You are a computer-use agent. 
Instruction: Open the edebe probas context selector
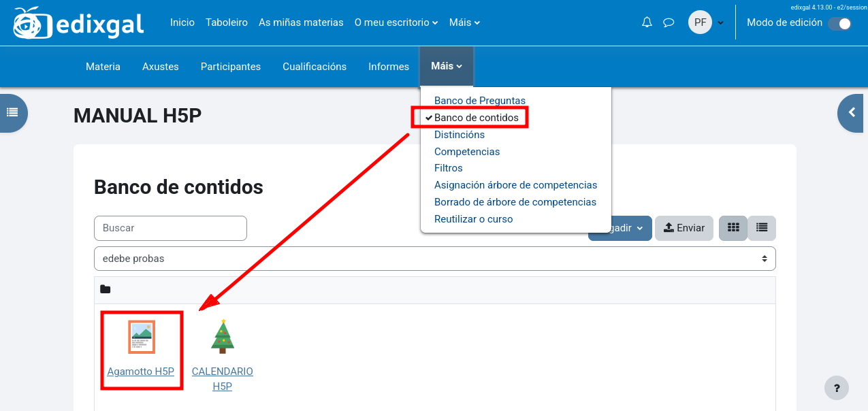(434, 259)
